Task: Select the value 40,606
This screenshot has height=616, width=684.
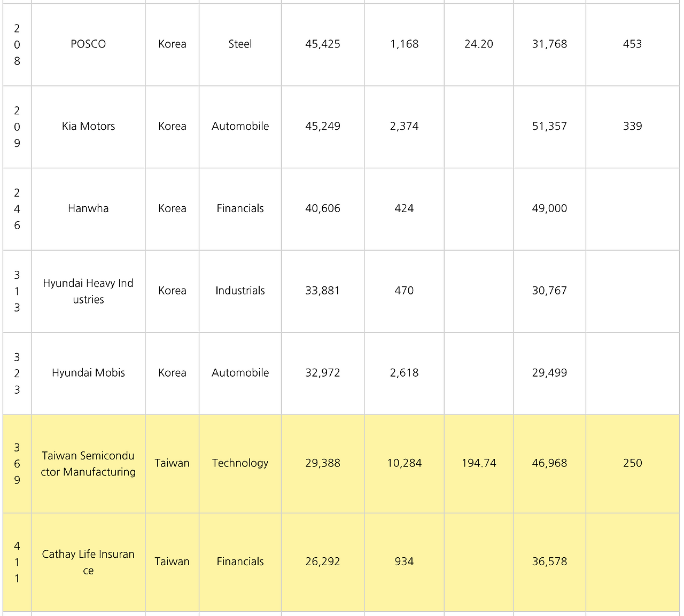Action: coord(323,209)
